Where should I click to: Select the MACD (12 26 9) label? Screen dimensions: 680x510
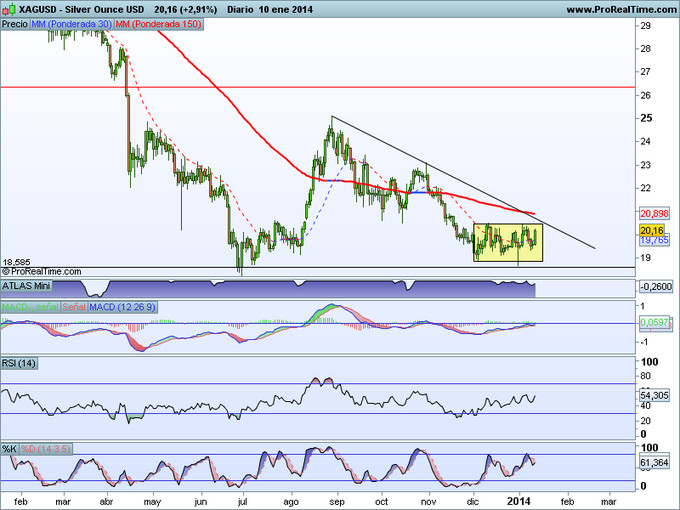122,305
